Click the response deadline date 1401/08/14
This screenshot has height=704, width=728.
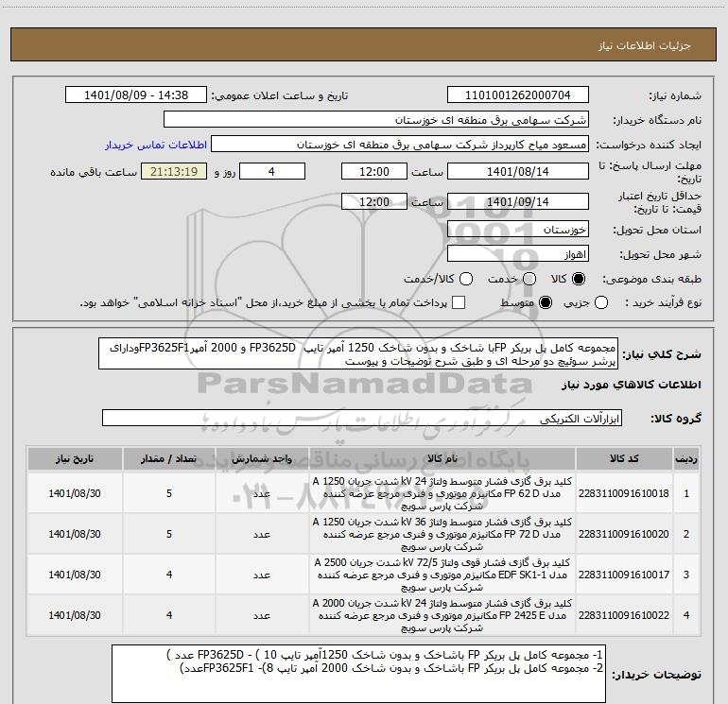coord(517,173)
